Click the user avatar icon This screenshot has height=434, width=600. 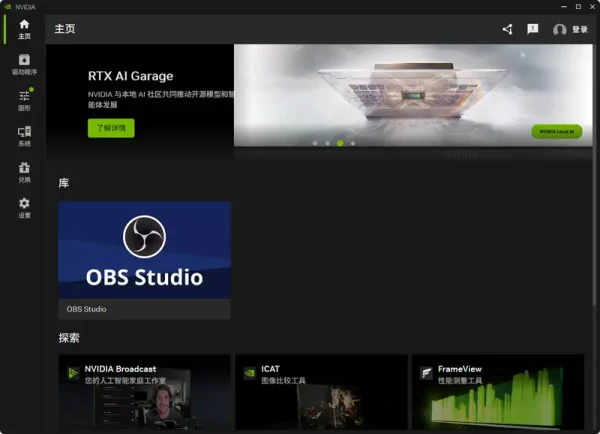click(559, 29)
